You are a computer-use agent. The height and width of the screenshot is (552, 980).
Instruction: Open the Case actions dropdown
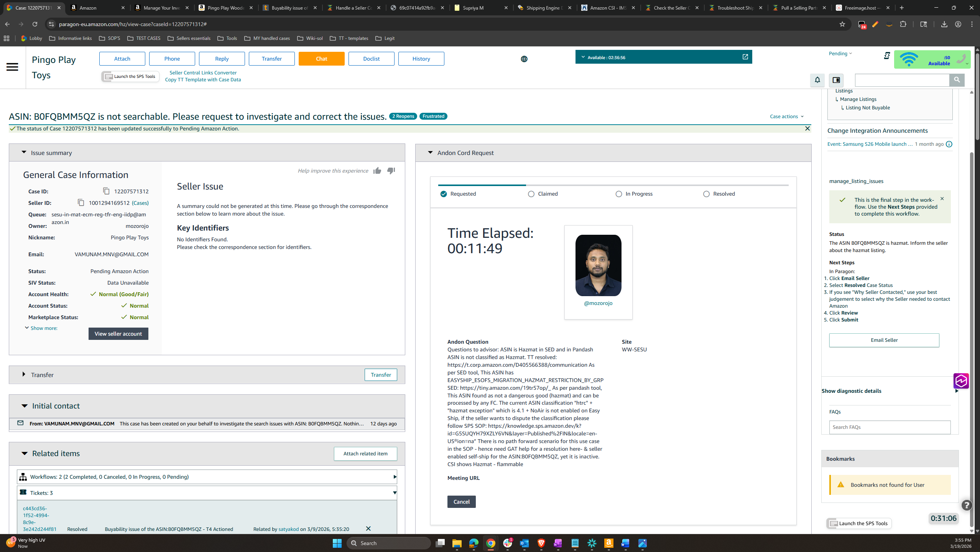[786, 116]
